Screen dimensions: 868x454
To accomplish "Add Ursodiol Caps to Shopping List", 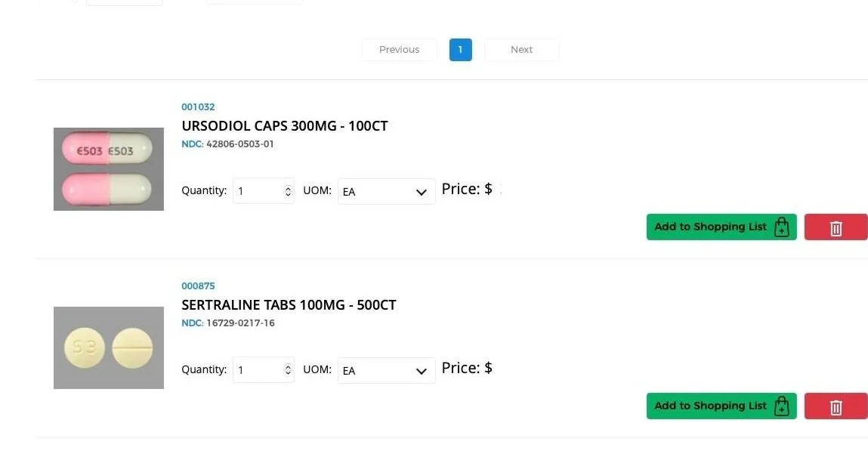I will (x=721, y=227).
